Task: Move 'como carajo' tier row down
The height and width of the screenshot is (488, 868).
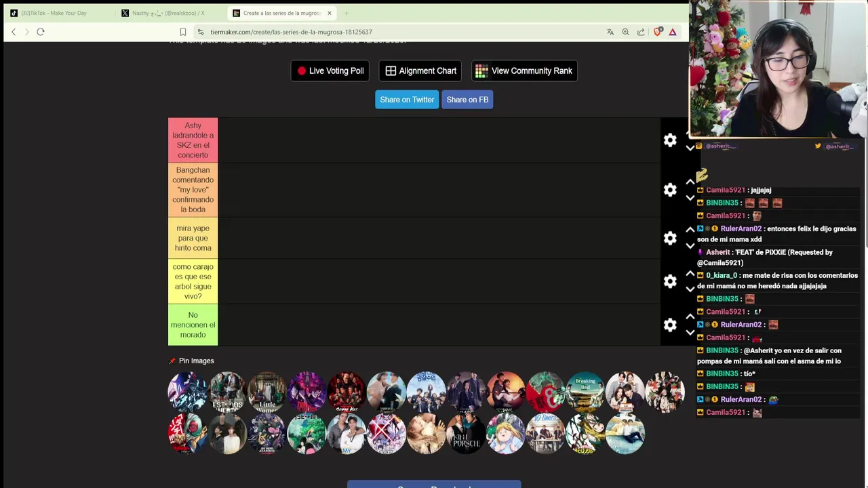Action: tap(690, 289)
